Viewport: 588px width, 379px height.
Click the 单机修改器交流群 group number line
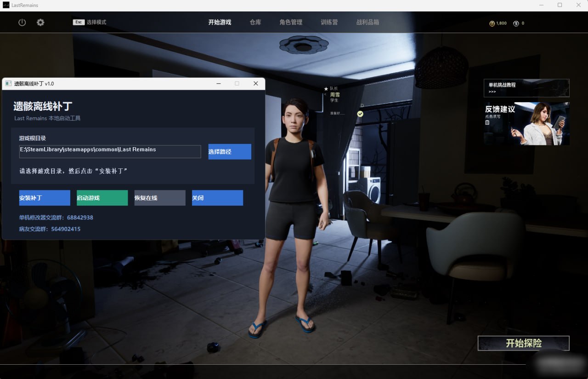tap(56, 218)
